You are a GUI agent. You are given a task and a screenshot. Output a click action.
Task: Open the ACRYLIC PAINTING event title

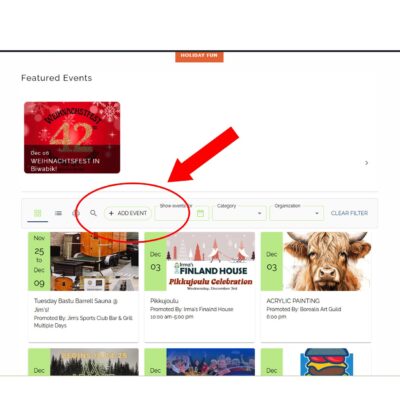pos(293,301)
